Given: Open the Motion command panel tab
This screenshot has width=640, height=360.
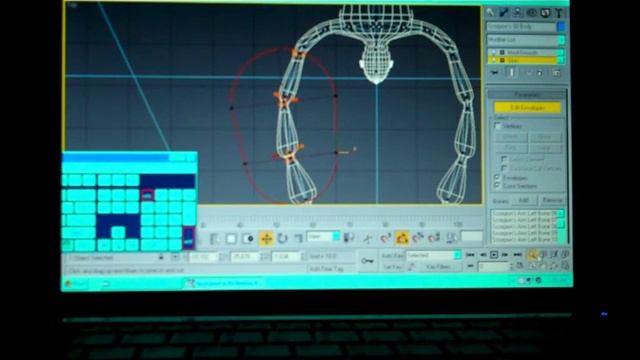Looking at the screenshot, I should point(531,13).
